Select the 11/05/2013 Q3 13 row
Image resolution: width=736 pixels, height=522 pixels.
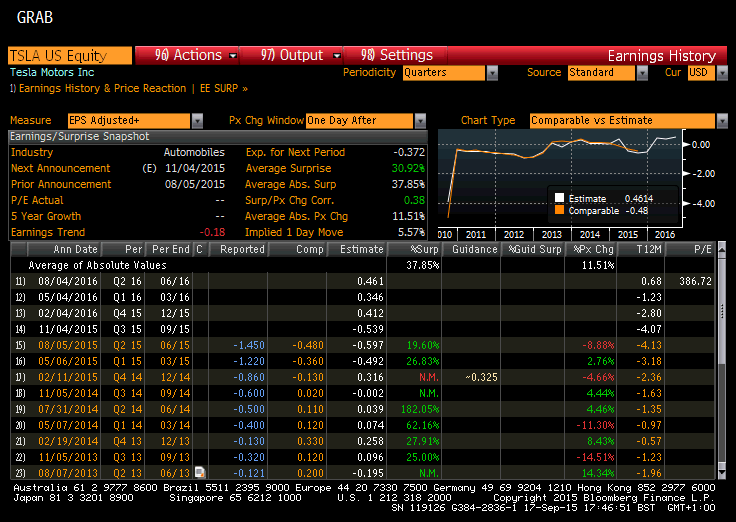[362, 457]
